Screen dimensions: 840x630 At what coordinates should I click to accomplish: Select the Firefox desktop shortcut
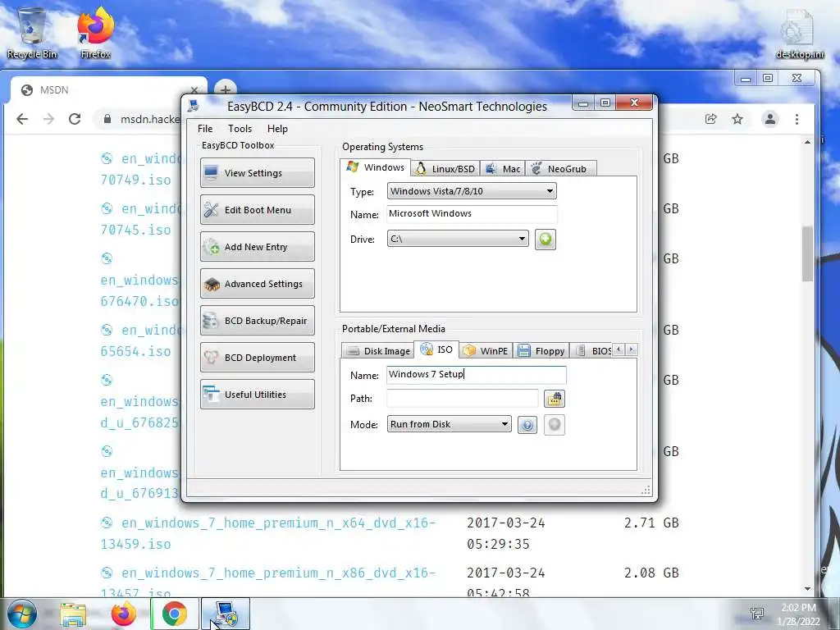[95, 33]
